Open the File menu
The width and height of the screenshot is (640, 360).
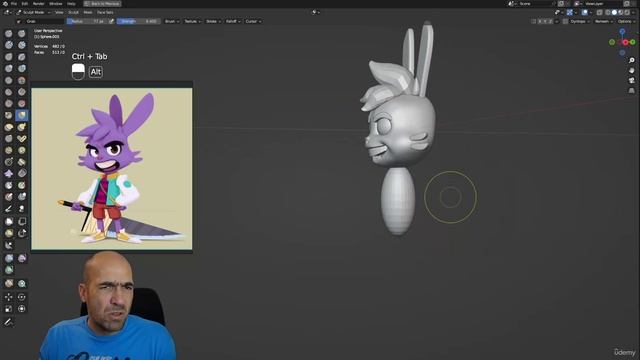[x=14, y=4]
